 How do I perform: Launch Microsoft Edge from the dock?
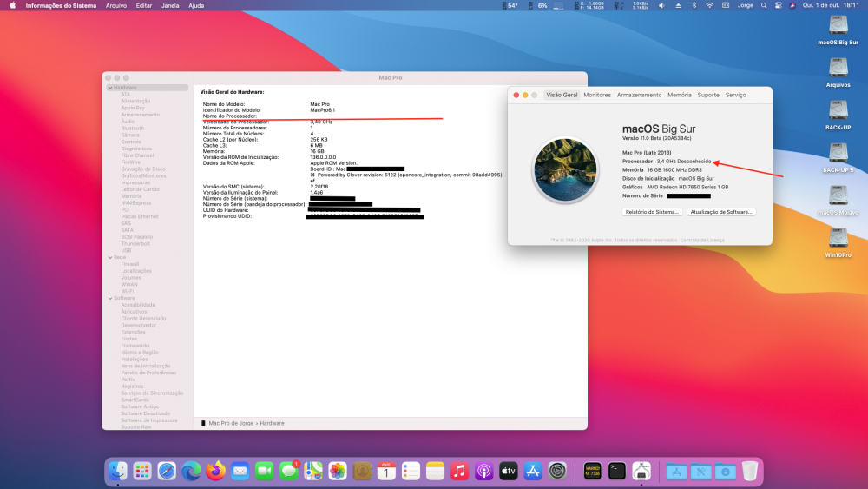click(191, 472)
